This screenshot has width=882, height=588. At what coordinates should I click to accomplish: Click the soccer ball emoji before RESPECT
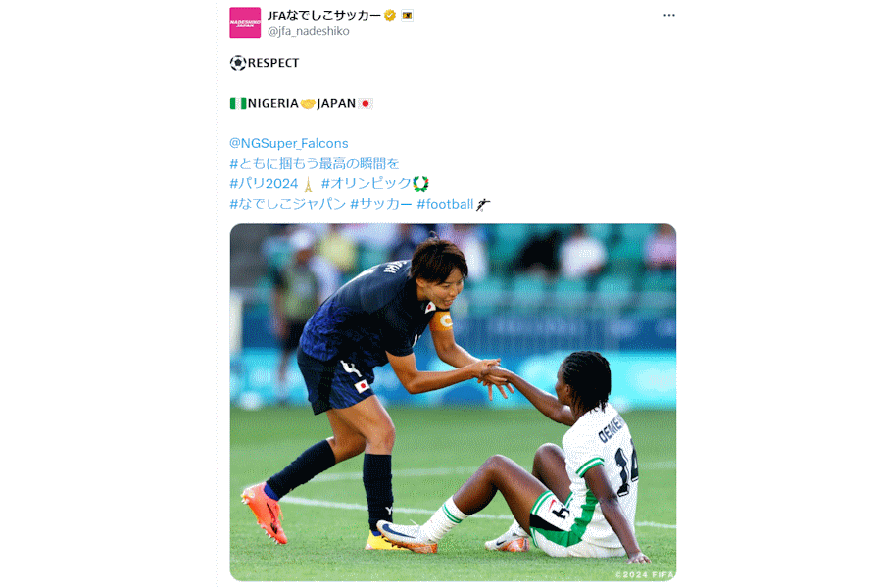click(238, 63)
